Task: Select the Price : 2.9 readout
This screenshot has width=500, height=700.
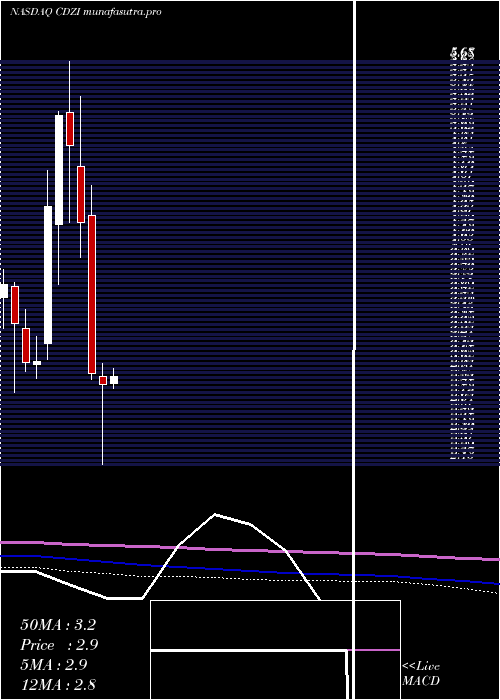Action: (x=59, y=645)
